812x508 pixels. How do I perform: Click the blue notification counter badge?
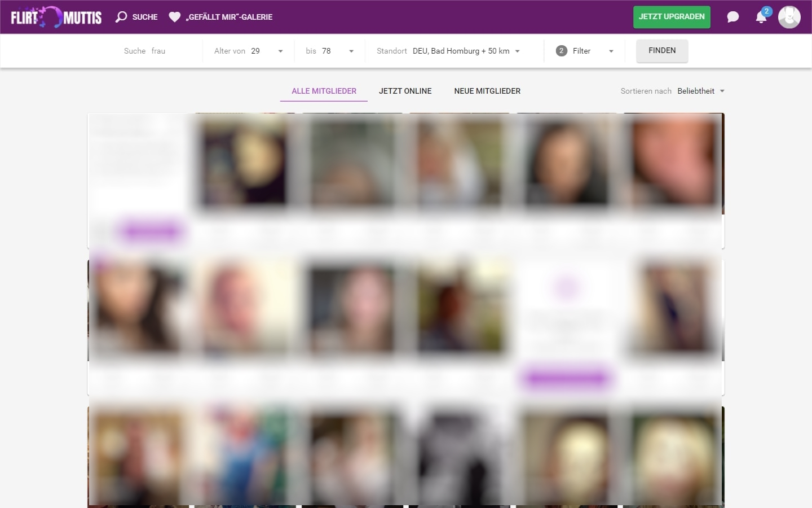coord(766,11)
